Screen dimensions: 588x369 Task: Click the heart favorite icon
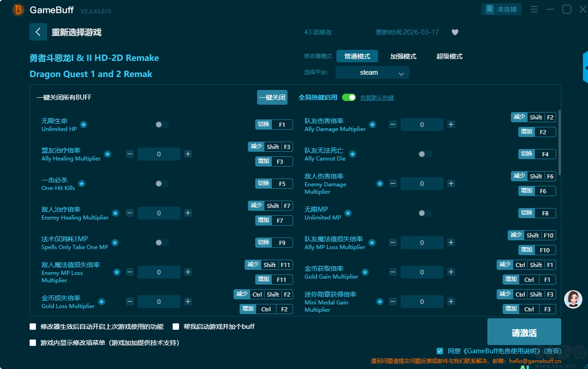[x=455, y=32]
